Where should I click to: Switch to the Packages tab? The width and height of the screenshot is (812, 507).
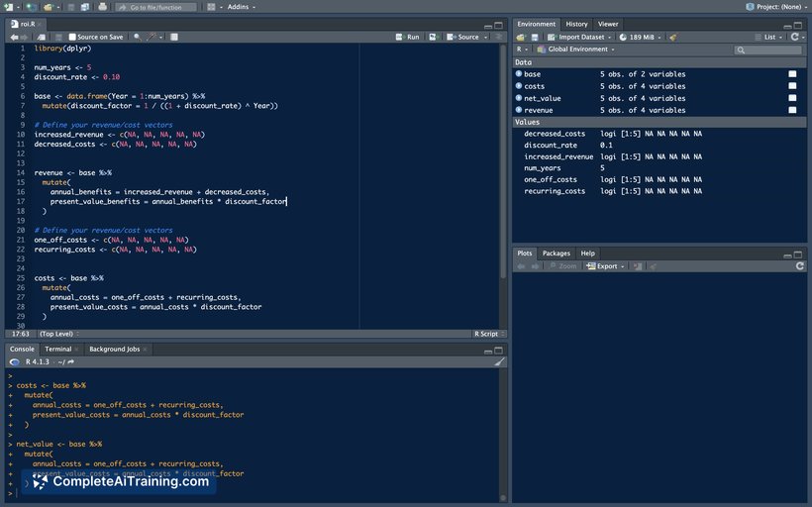557,253
